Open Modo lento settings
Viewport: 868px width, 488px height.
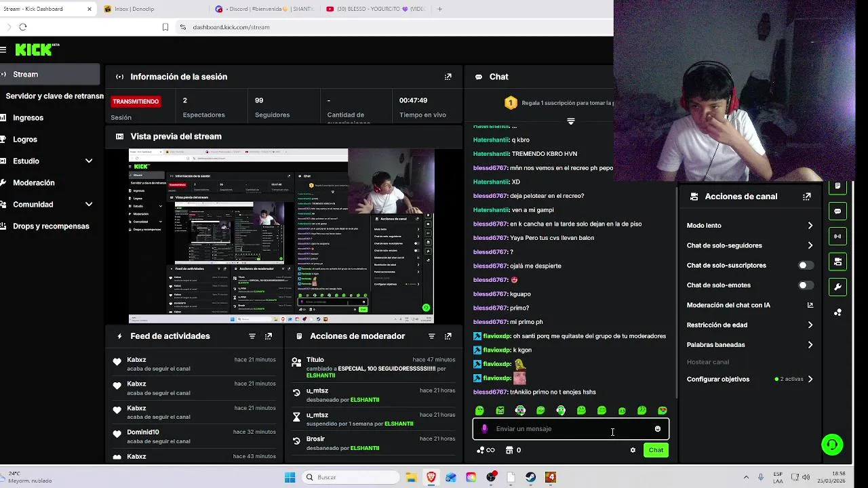[749, 226]
